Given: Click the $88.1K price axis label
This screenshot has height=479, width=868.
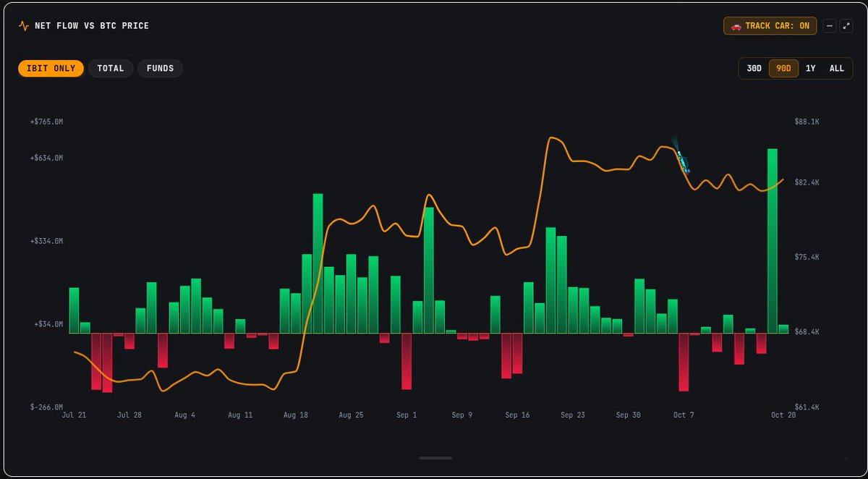Looking at the screenshot, I should coord(807,122).
